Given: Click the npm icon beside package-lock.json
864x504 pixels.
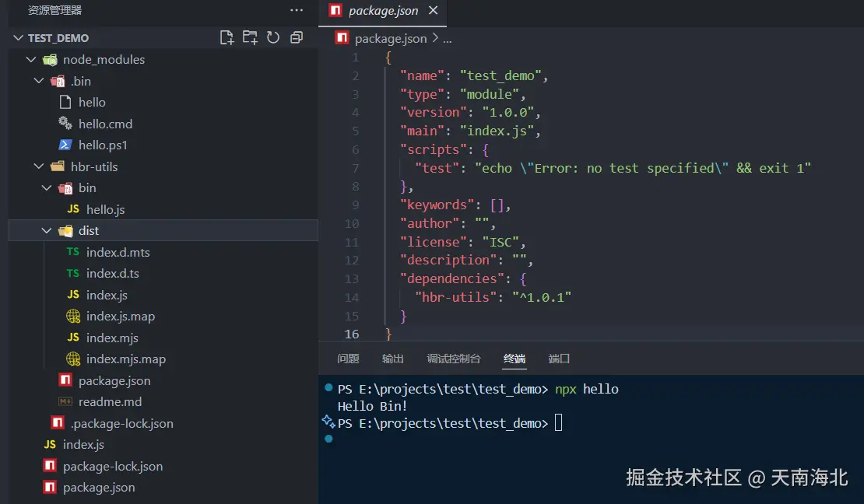Looking at the screenshot, I should [50, 465].
